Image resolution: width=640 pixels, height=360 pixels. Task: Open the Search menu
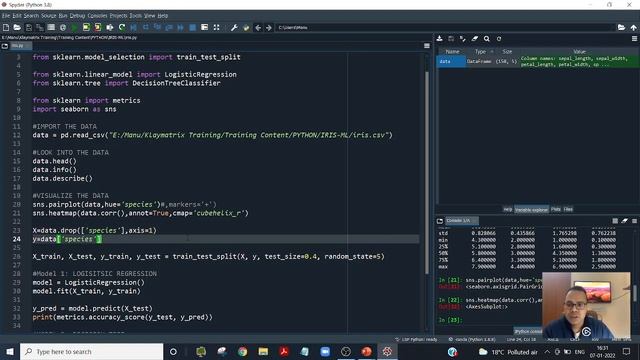point(31,16)
